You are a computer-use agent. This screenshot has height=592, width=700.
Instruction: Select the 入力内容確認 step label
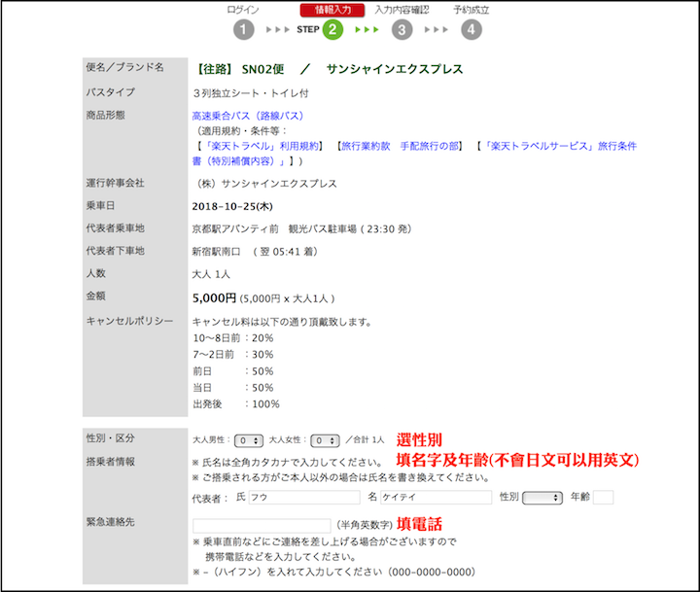pos(402,10)
